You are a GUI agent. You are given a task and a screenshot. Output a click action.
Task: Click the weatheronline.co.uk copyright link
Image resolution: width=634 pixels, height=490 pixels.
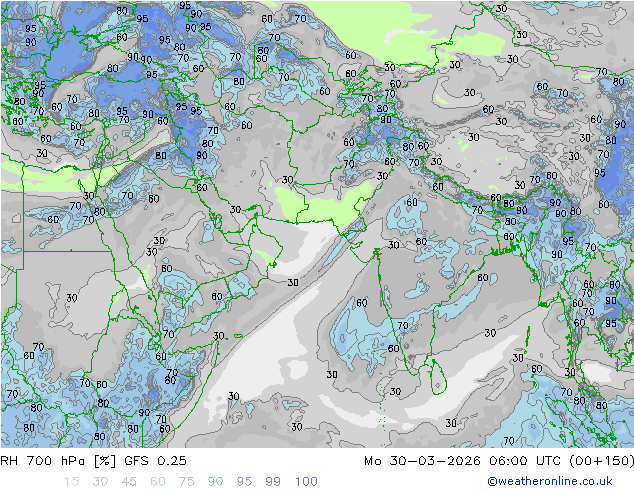[x=550, y=481]
